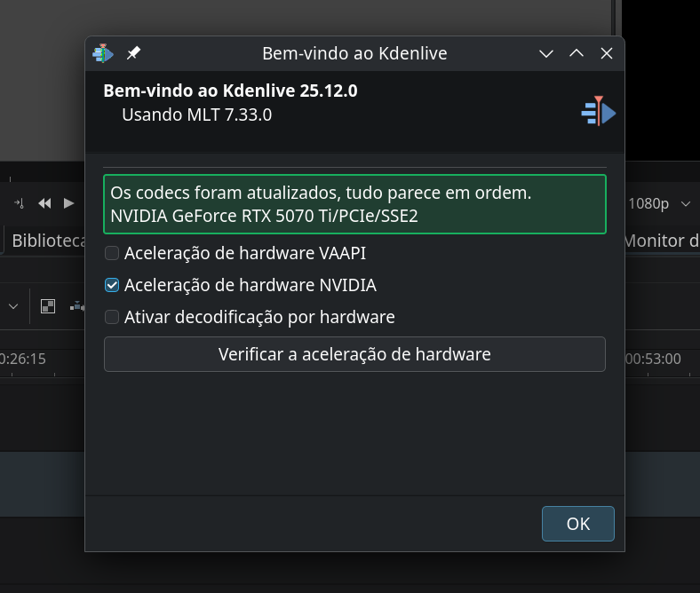The height and width of the screenshot is (593, 700).
Task: Click the 00:53:00 mark on timeline ruler
Action: [x=653, y=359]
